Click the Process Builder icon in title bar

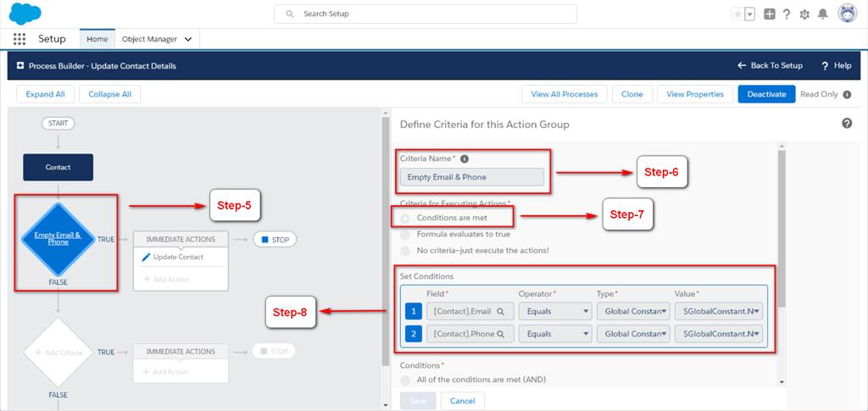click(20, 66)
